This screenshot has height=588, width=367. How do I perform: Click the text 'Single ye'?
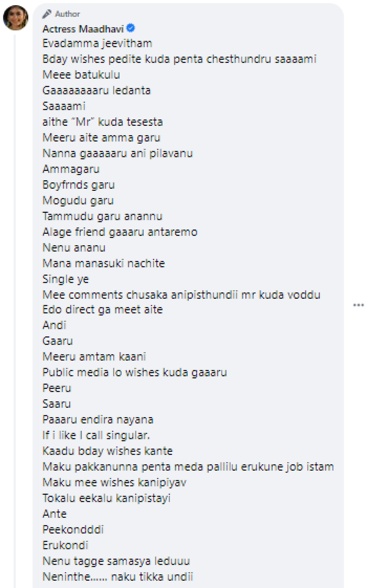[x=66, y=279]
